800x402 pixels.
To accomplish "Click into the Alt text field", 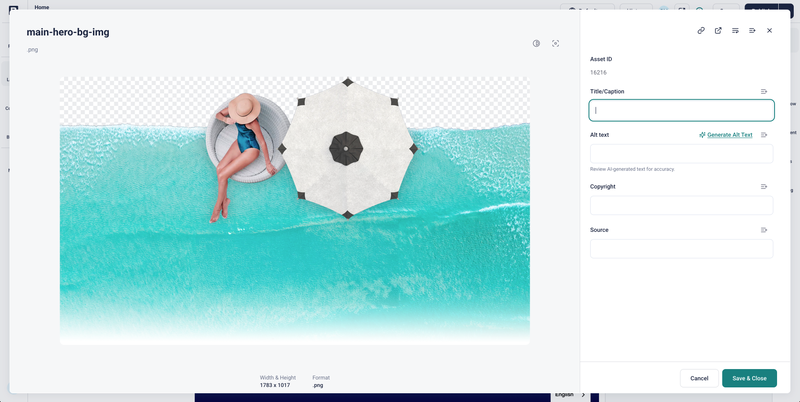I will pos(681,153).
